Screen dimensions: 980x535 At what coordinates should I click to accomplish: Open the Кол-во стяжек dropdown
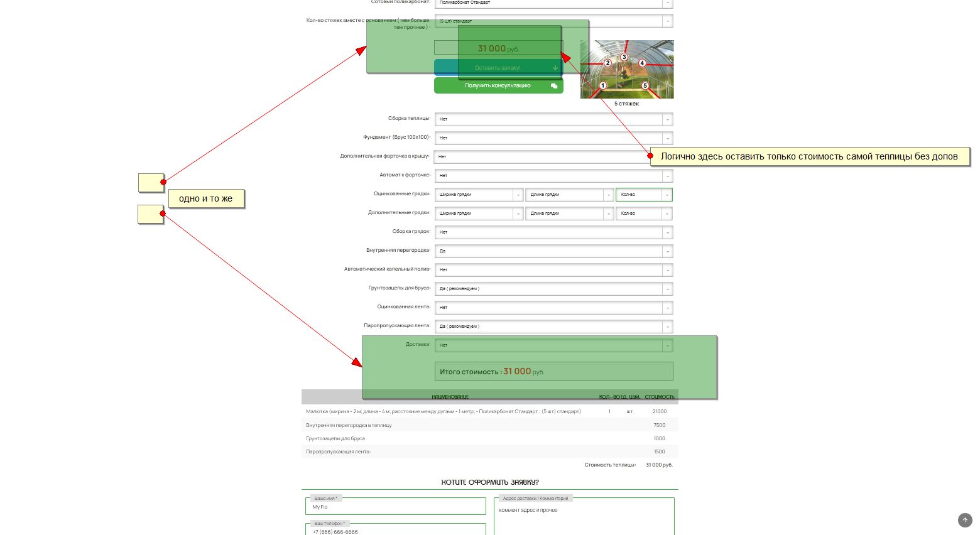click(x=553, y=21)
